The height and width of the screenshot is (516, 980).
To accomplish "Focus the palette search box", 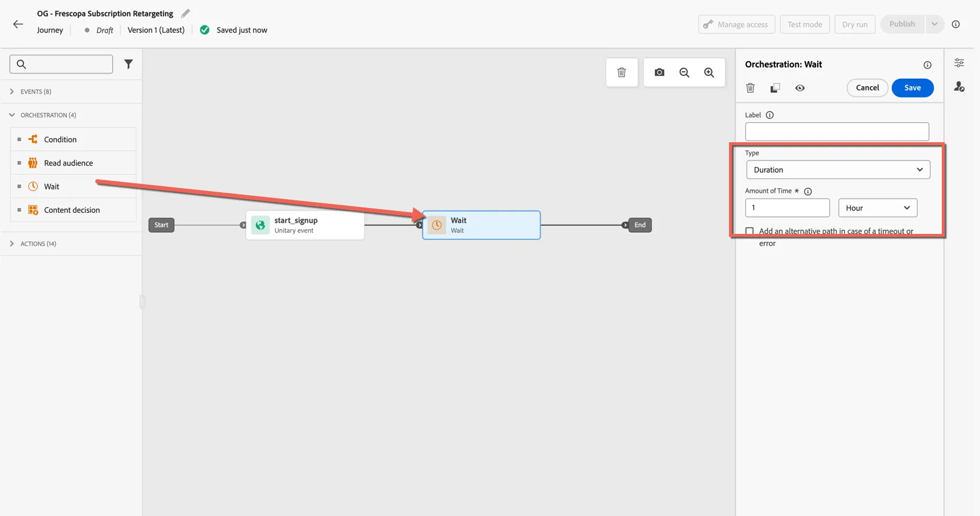I will pos(61,64).
